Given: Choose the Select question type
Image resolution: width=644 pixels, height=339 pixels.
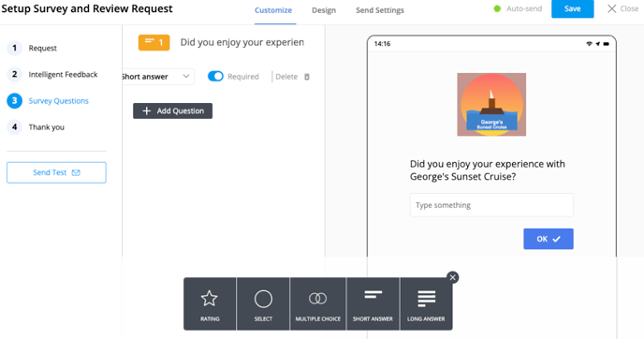Looking at the screenshot, I should (x=263, y=303).
